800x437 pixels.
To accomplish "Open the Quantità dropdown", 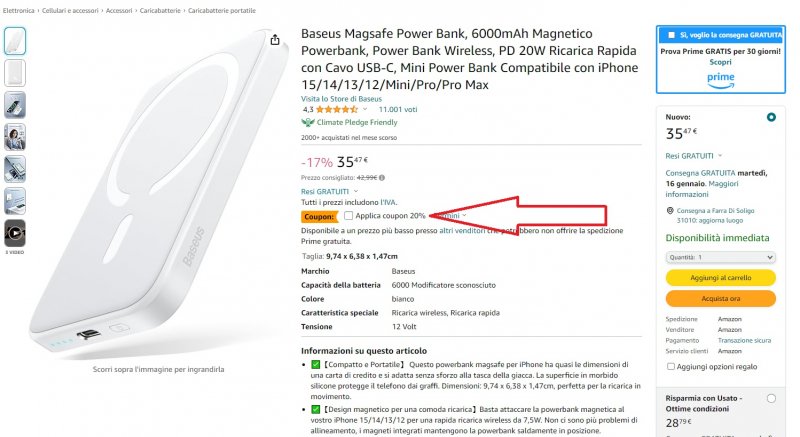I will (719, 257).
